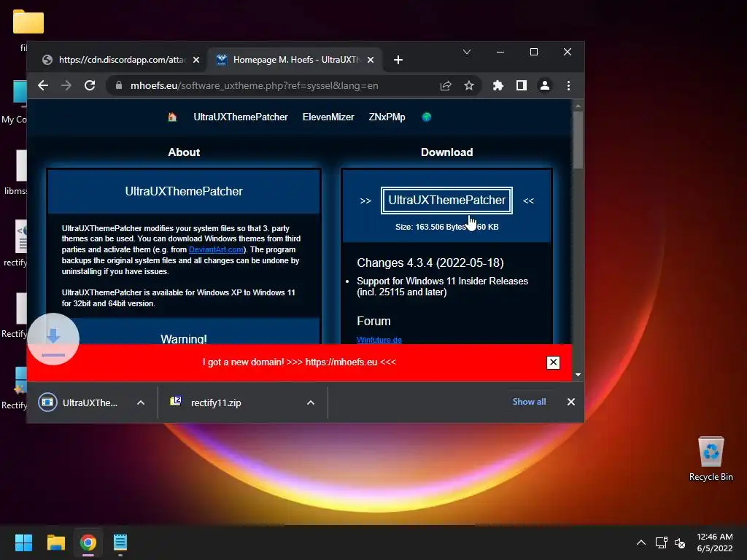Open Chrome profile avatar
Viewport: 747px width, 560px height.
(x=544, y=85)
